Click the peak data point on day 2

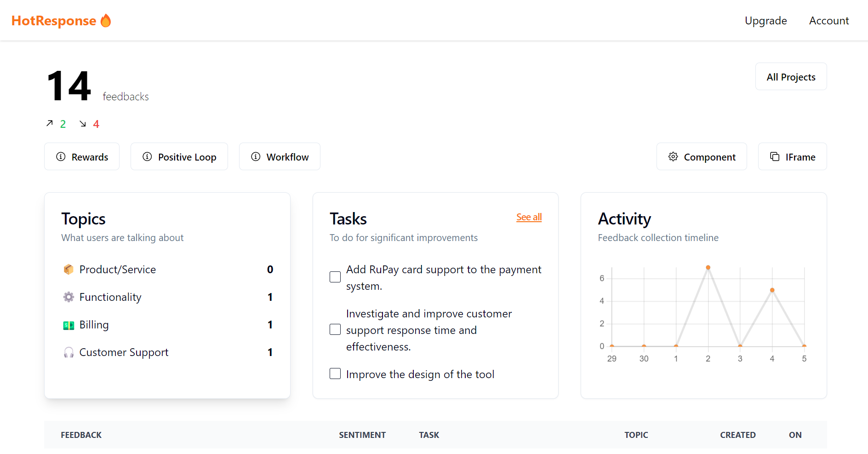coord(708,268)
